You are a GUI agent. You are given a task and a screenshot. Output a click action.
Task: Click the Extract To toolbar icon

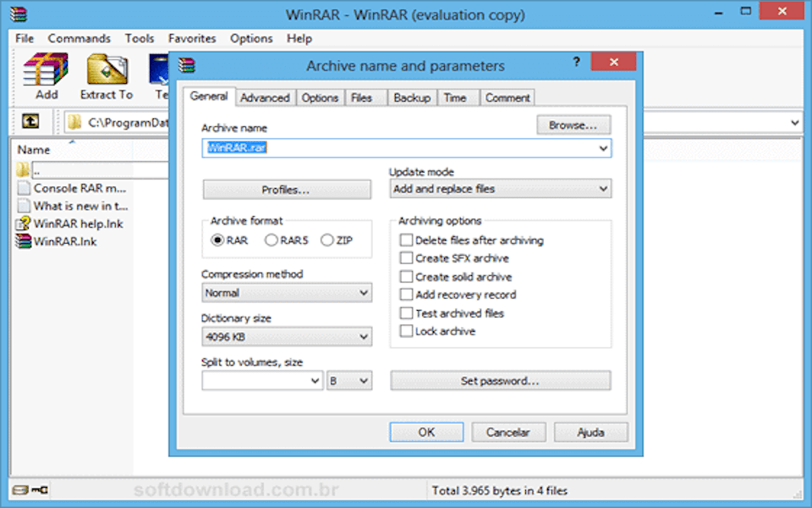107,69
